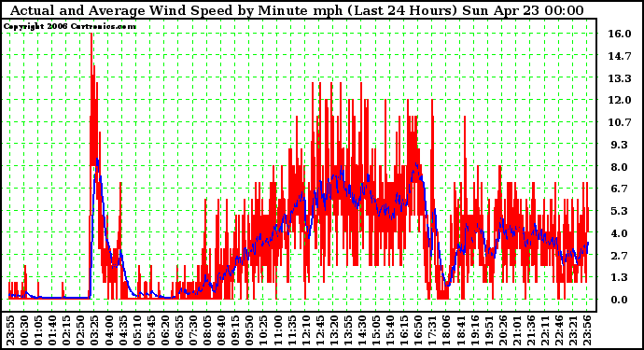Click the 23:55 time axis label
Screen dimensions: 644x350
(10, 330)
